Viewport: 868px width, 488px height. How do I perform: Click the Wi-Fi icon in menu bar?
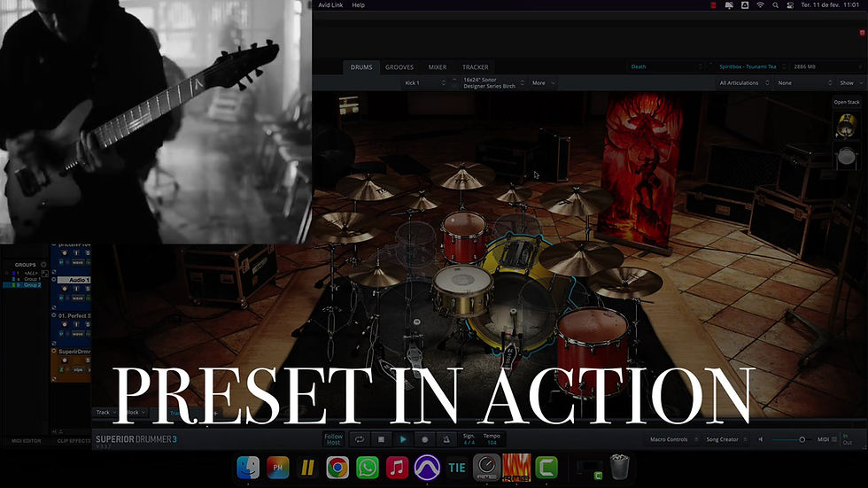760,5
